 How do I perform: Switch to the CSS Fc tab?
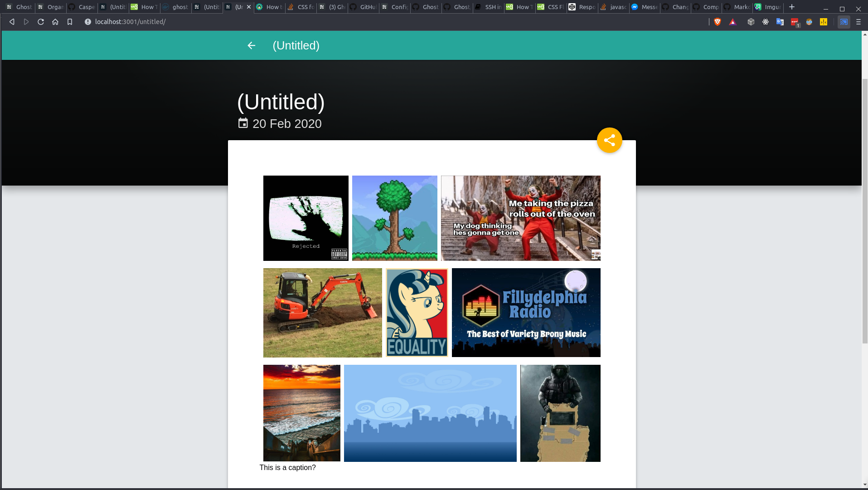(x=301, y=7)
